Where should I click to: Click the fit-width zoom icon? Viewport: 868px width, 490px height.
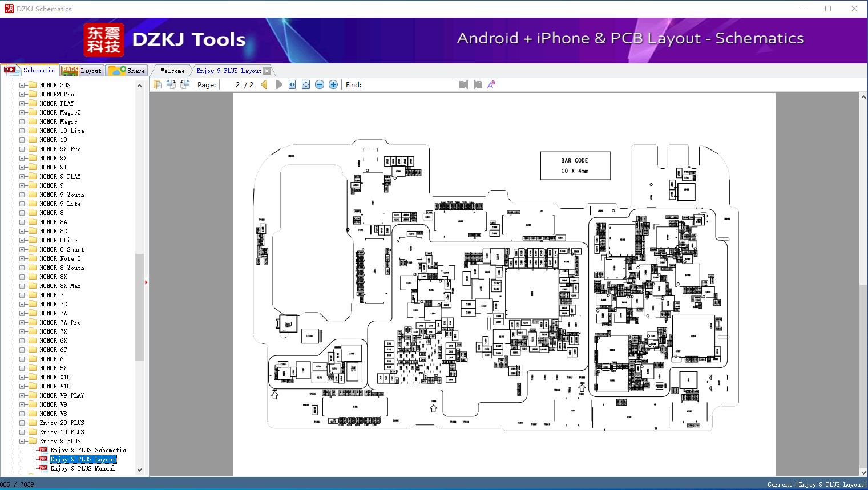click(x=292, y=84)
